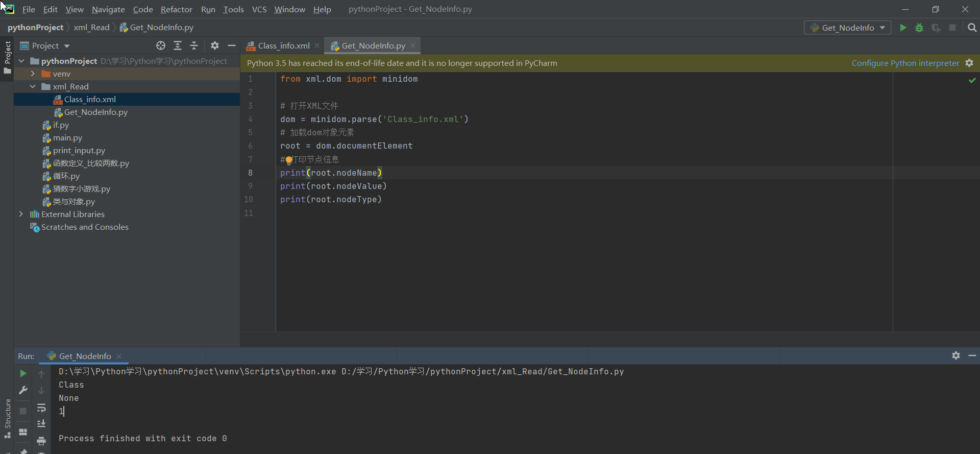Screen dimensions: 980x454
Task: Close the Get_NodeInfo run tab
Action: click(119, 356)
